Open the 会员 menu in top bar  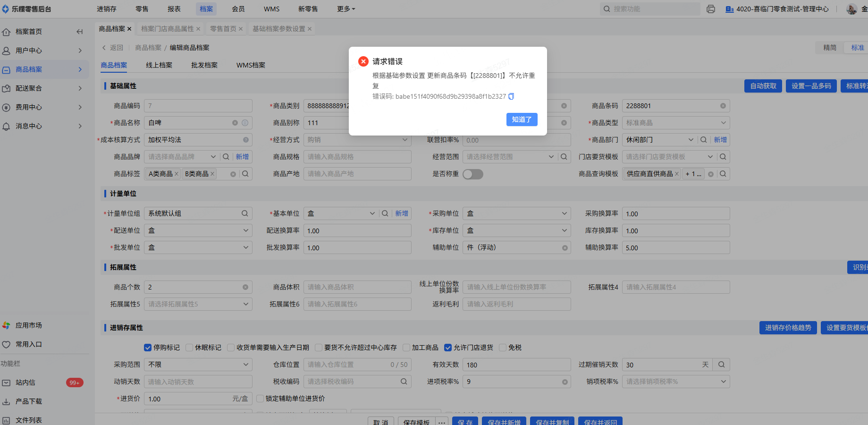click(x=238, y=9)
